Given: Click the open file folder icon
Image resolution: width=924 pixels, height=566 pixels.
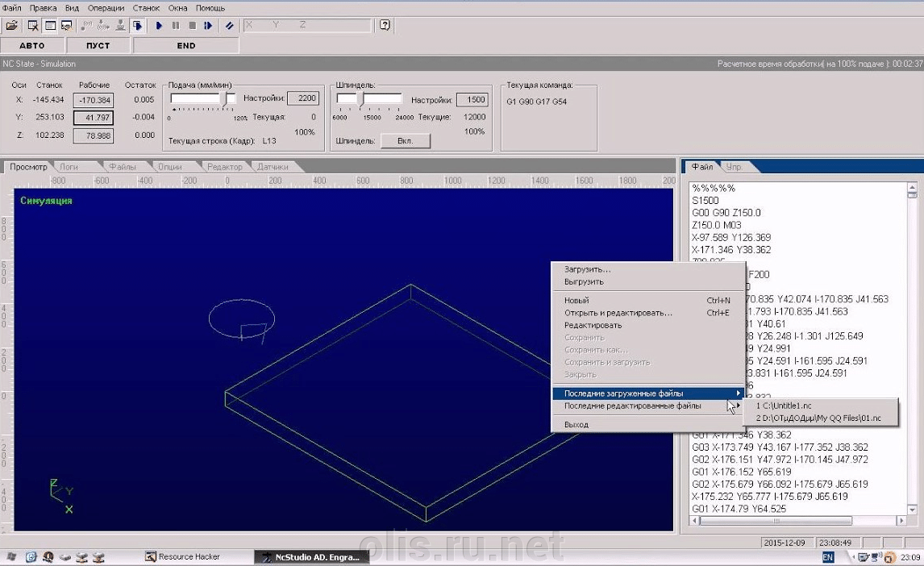Looking at the screenshot, I should pos(11,26).
